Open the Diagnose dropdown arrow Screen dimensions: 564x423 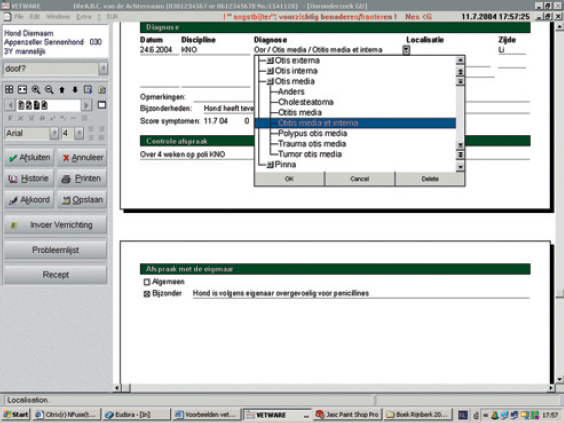click(406, 50)
